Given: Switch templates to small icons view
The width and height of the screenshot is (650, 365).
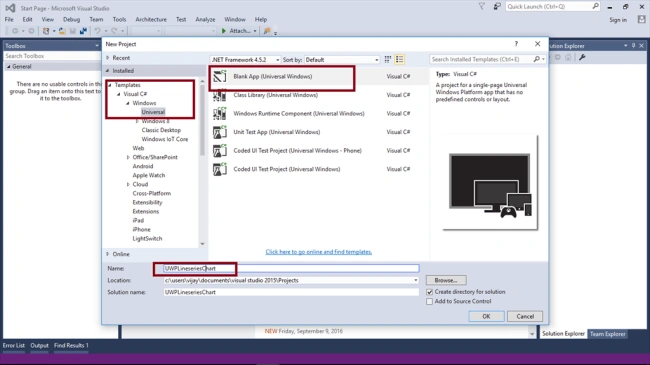Looking at the screenshot, I should coord(388,60).
